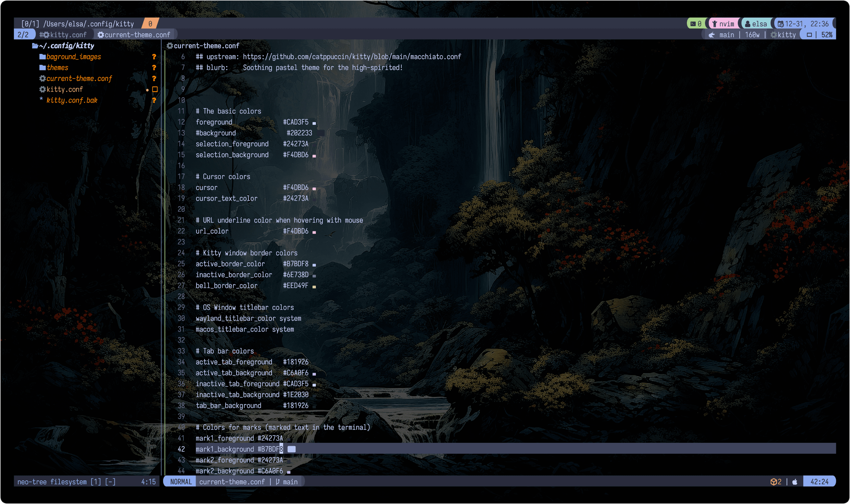
Task: Open the catppuccin github upstream URL
Action: point(352,57)
